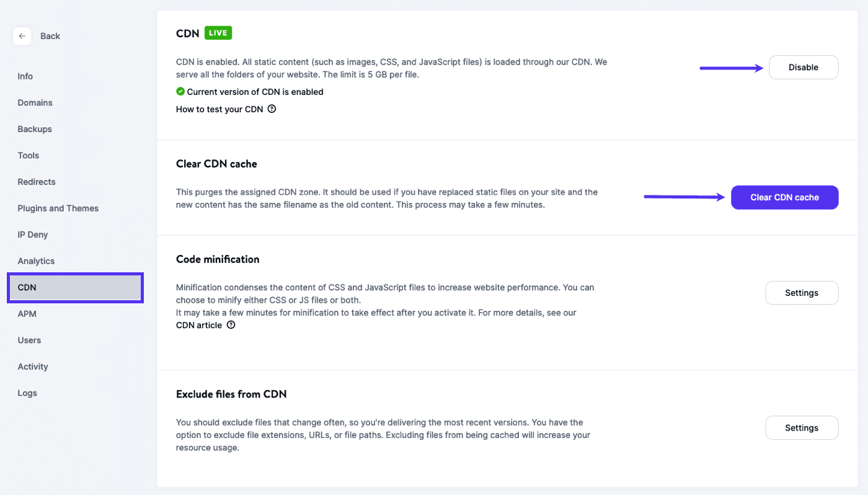Click the question mark icon next to 'CDN article'
The height and width of the screenshot is (495, 868).
(x=230, y=324)
